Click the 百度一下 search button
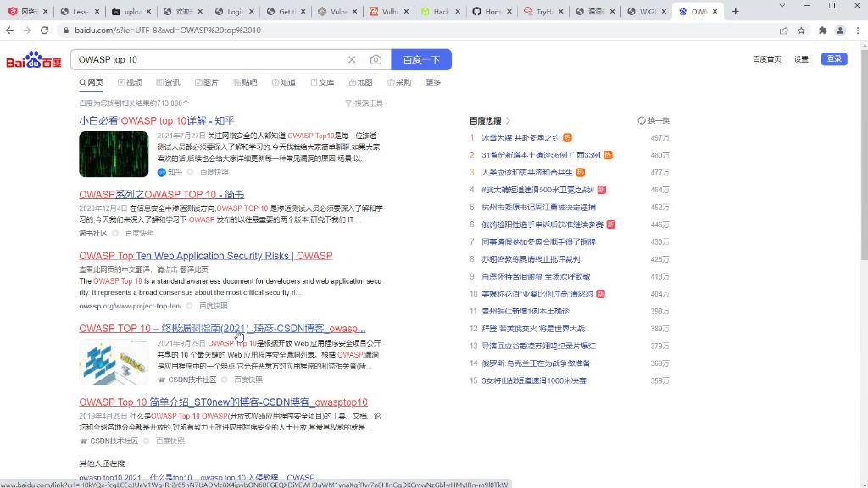The height and width of the screenshot is (488, 868). pos(421,60)
